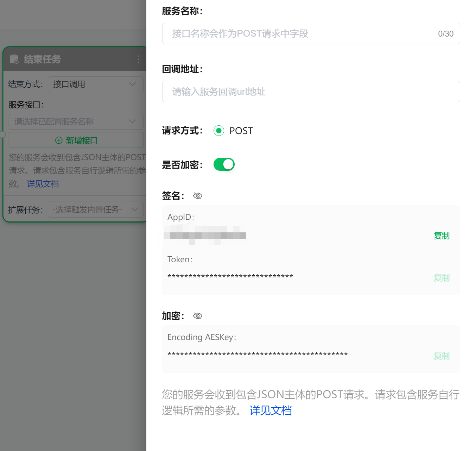Expand the 结束方式 dropdown showing 接口调用

(x=96, y=84)
